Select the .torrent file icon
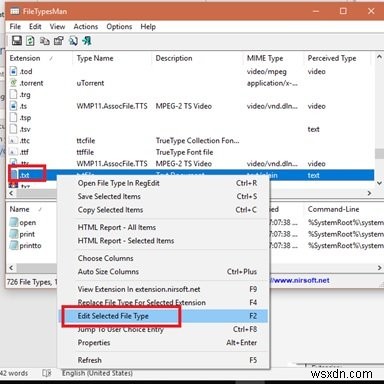Image resolution: width=384 pixels, height=384 pixels. click(x=13, y=83)
